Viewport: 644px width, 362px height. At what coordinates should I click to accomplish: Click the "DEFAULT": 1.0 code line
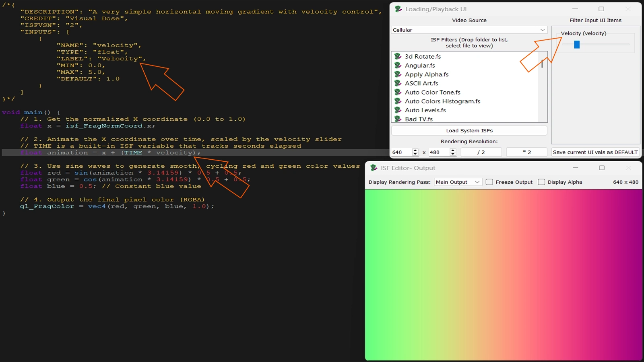[88, 79]
